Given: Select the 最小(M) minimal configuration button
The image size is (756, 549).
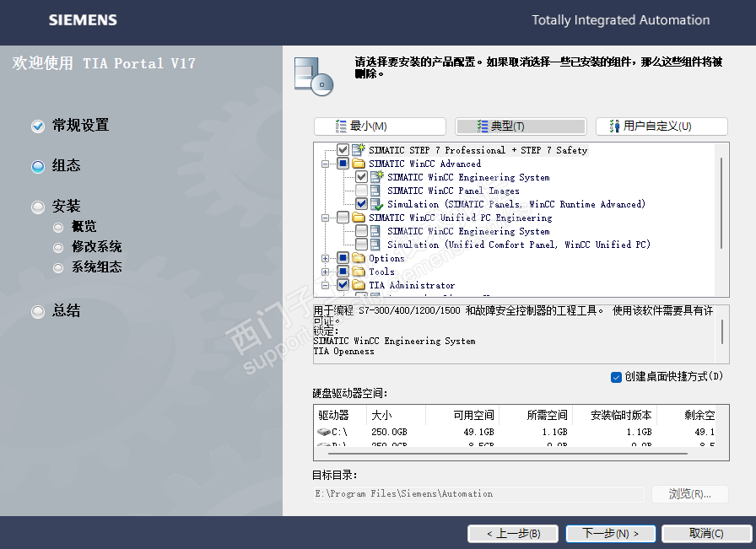Looking at the screenshot, I should [380, 126].
